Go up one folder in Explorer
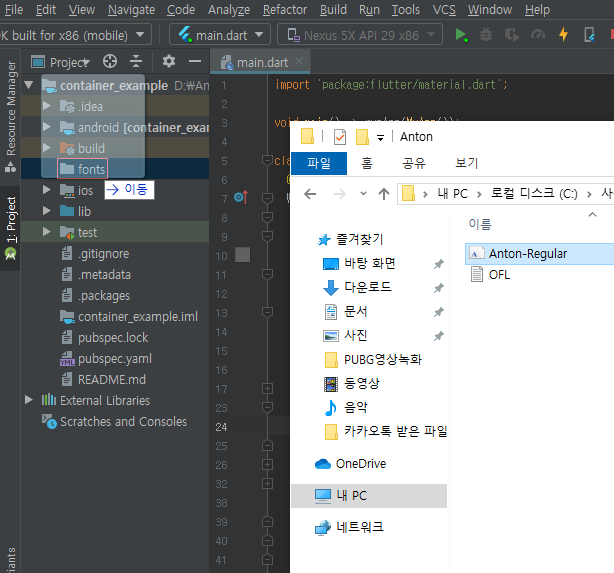Screen dimensions: 614x573 384,194
